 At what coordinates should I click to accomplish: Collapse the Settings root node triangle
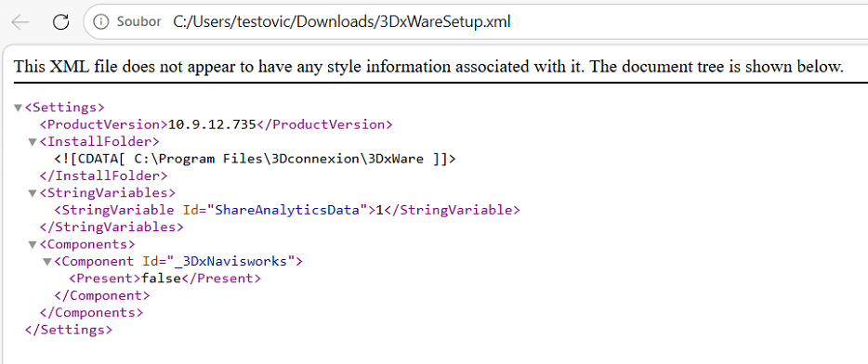[x=18, y=108]
